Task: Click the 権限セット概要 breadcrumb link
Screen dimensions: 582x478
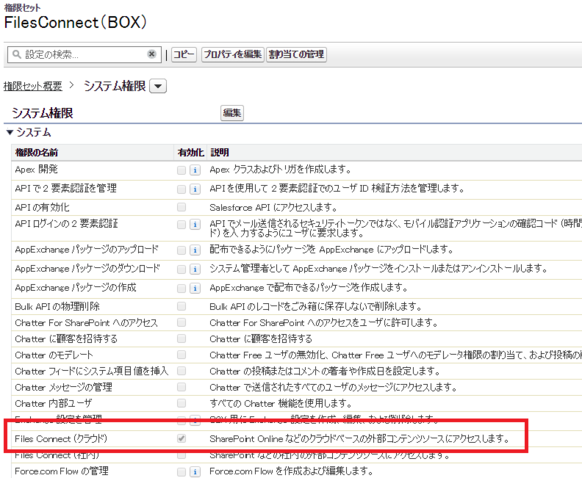Action: point(33,86)
